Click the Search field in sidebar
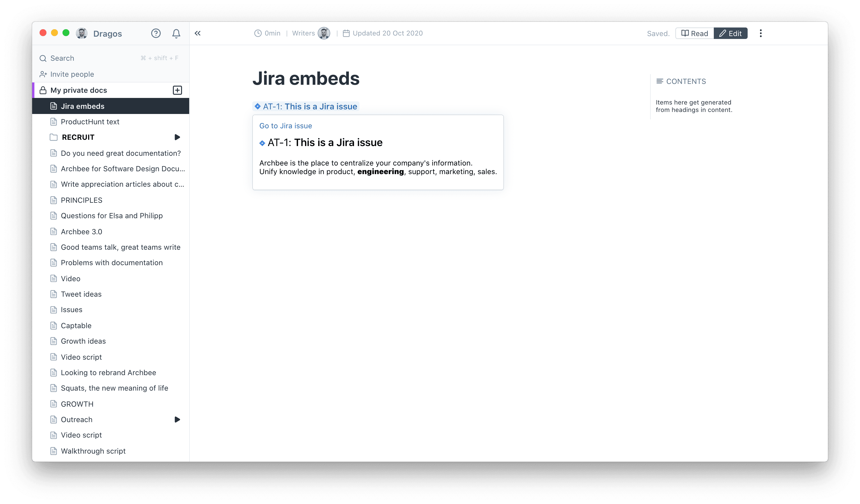This screenshot has height=504, width=860. pyautogui.click(x=62, y=58)
